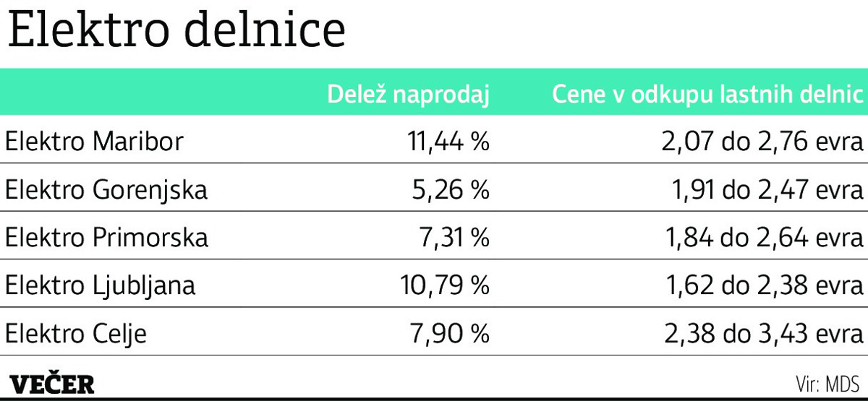868x401 pixels.
Task: Click the '1,91 do 2,47 evra' price
Action: pos(766,190)
